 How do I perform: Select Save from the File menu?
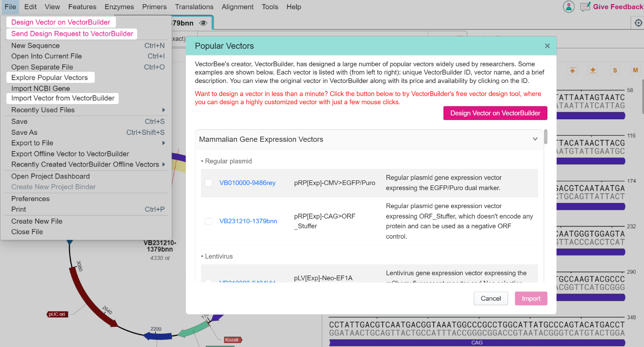[x=86, y=121]
